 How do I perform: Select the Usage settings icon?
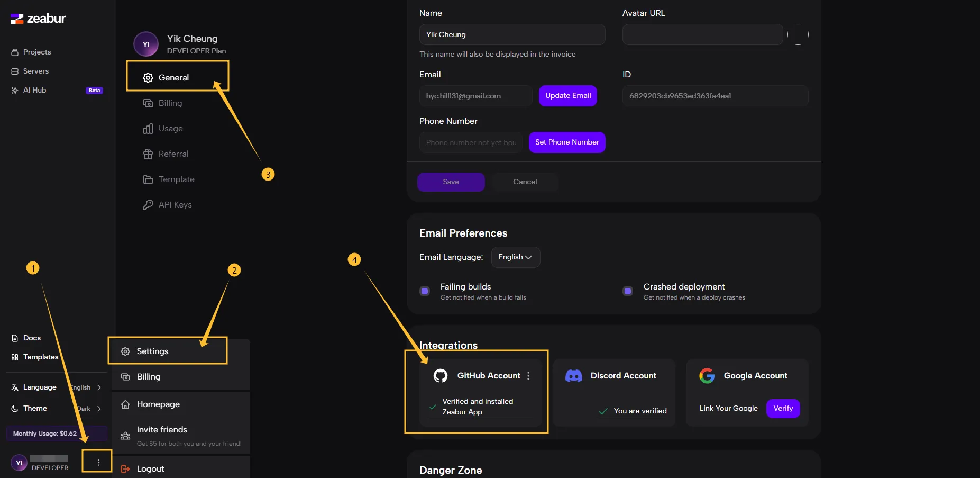(x=148, y=128)
